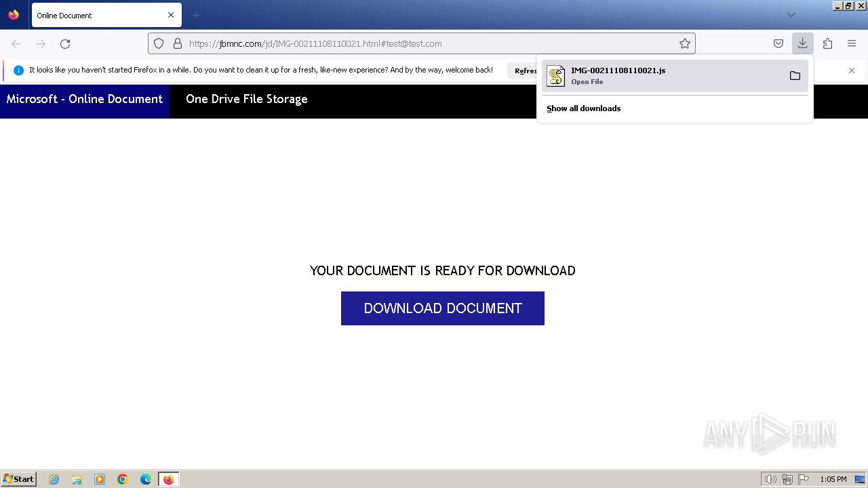Click the Firefox logo icon in the title bar
The image size is (868, 488).
(x=14, y=14)
